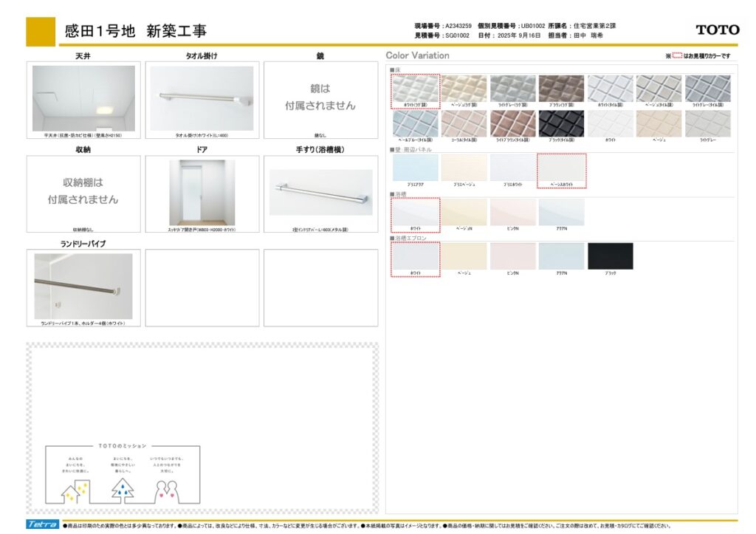Viewport: 756px width, 534px height.
Task: Pick the ペールブルー(タイル調) floor swatch
Action: (415, 123)
